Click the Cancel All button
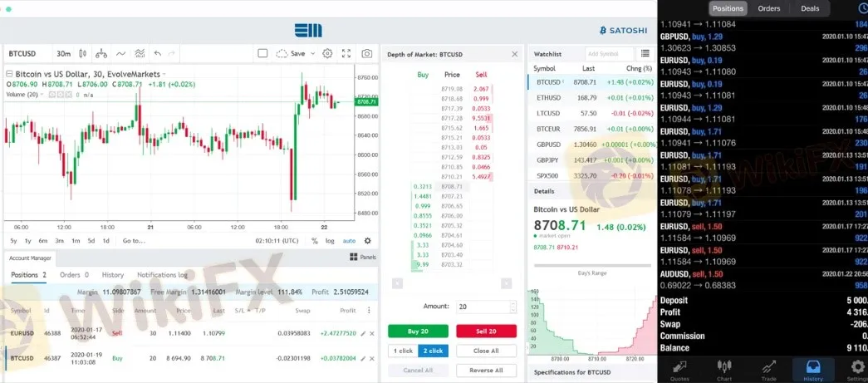 [x=418, y=371]
